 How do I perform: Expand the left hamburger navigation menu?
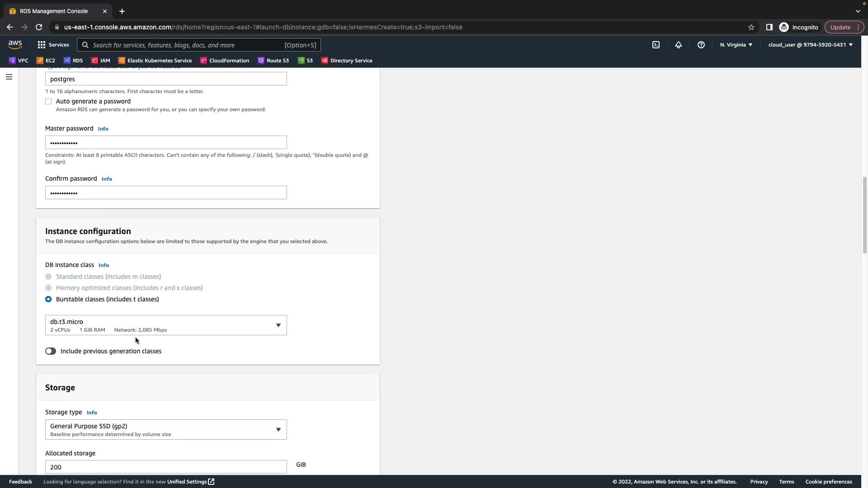[9, 77]
